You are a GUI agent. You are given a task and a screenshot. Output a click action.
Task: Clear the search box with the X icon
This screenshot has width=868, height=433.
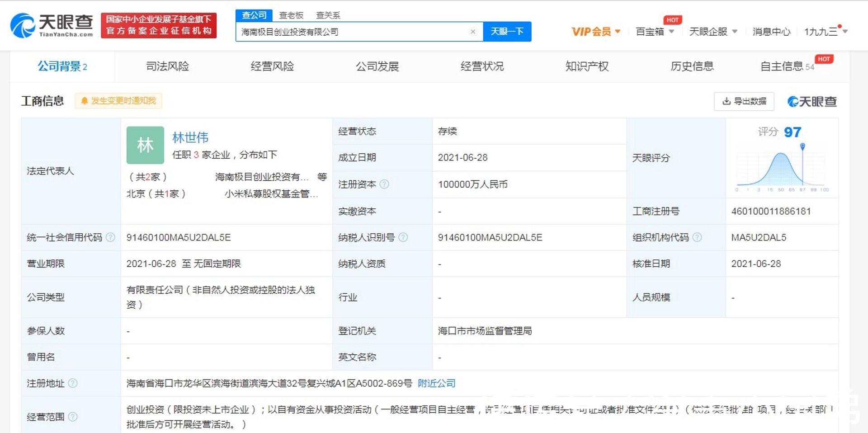(473, 32)
